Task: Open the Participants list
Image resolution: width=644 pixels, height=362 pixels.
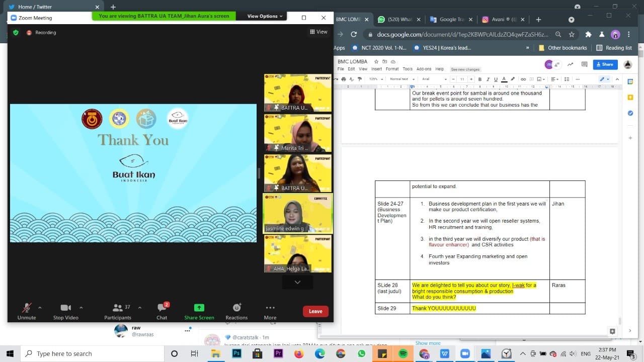Action: point(118,311)
